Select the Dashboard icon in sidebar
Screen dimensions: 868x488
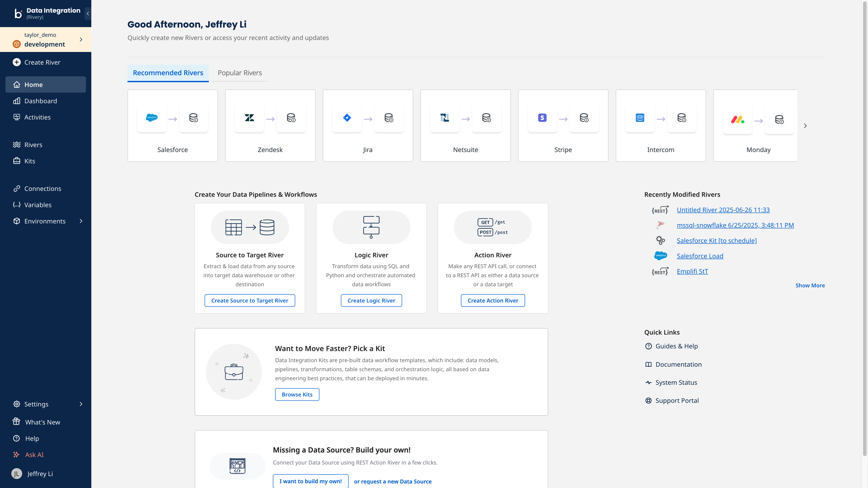tap(17, 101)
